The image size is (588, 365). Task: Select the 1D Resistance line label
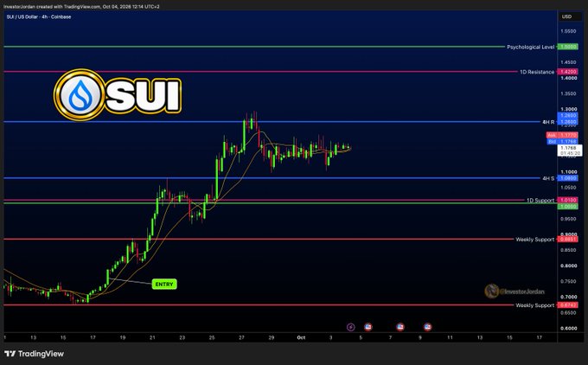(537, 72)
